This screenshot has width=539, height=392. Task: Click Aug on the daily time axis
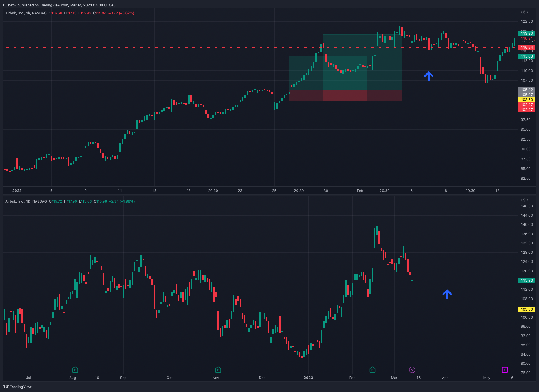coord(73,378)
